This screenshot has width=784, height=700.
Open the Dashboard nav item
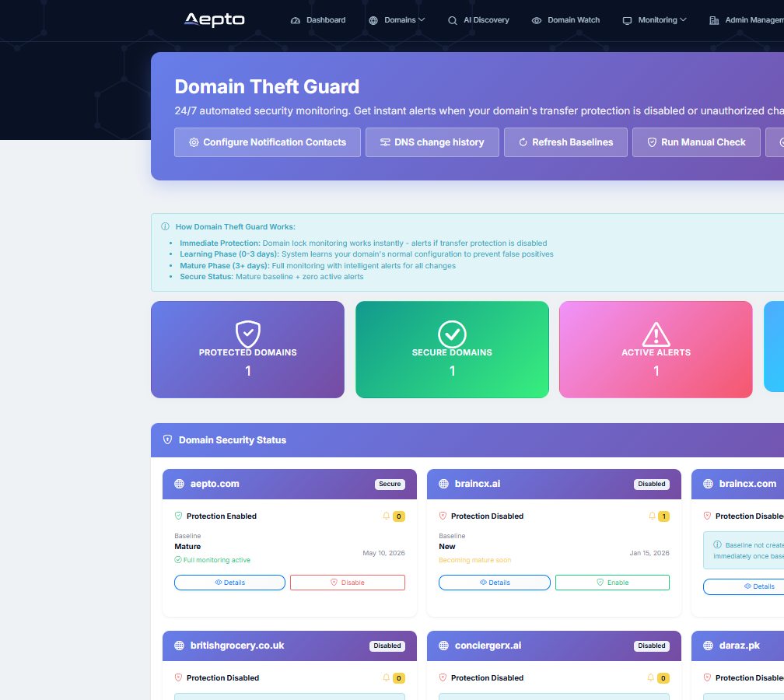318,20
